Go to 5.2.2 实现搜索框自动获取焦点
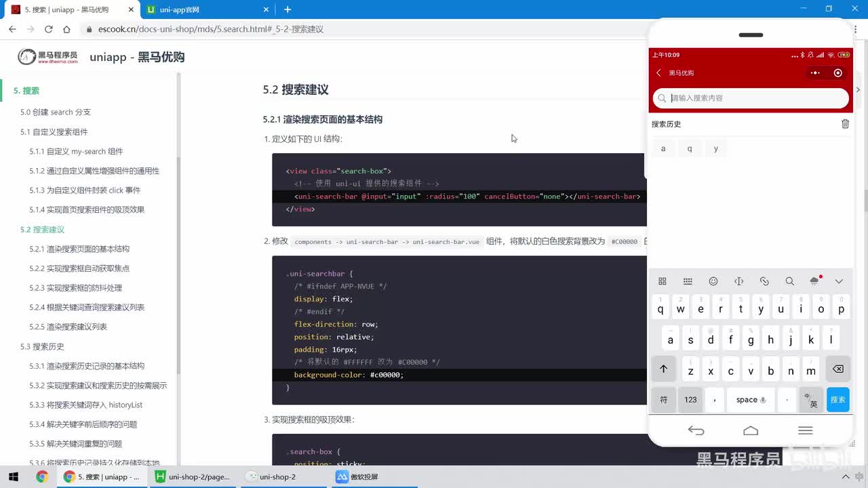Image resolution: width=868 pixels, height=488 pixels. [79, 268]
